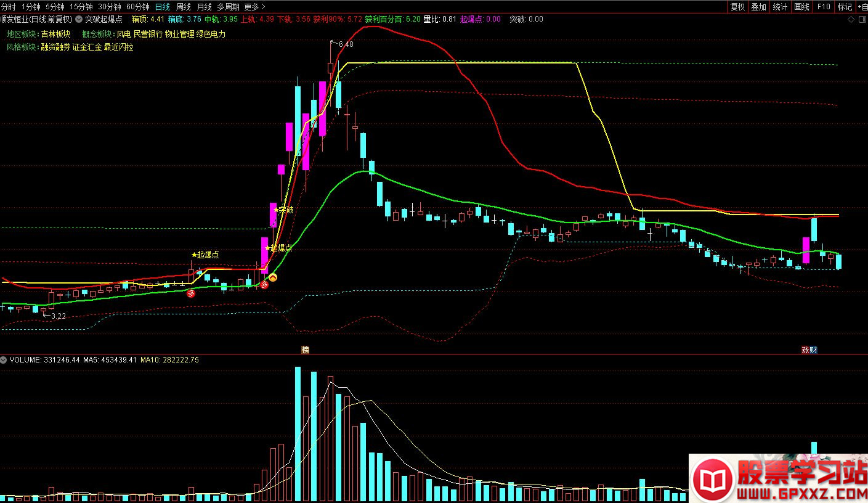Expand the VOLUME indicator dropdown arrow

(x=4, y=359)
